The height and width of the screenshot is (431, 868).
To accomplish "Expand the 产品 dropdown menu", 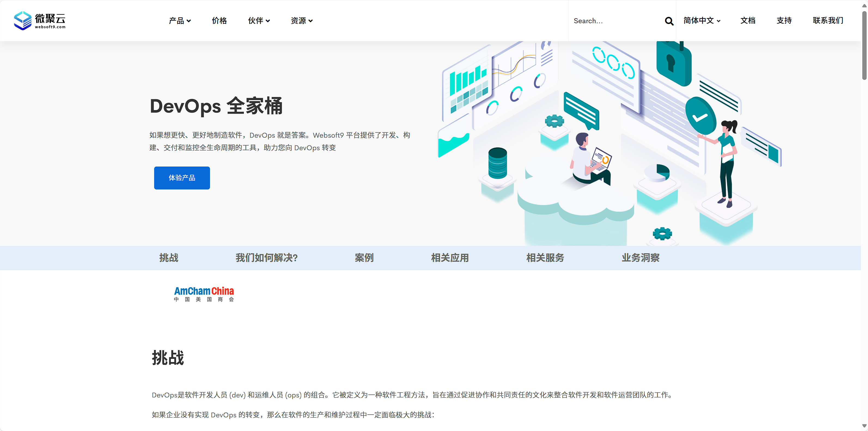I will tap(179, 21).
